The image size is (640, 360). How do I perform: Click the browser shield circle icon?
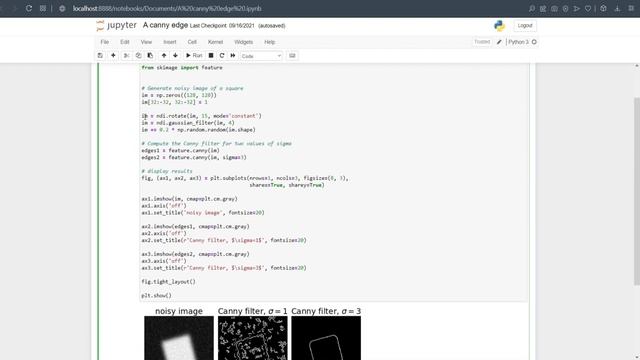tap(565, 8)
